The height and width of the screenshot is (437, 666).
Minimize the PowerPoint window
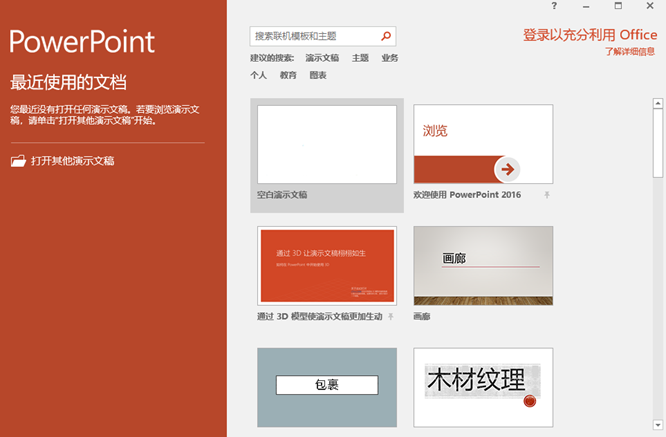tap(586, 6)
